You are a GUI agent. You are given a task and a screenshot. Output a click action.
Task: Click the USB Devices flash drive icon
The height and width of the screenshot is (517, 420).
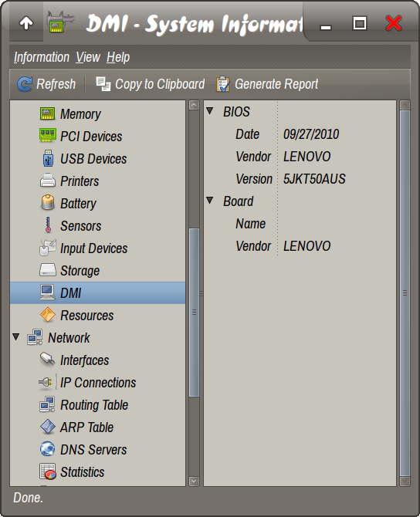point(48,159)
